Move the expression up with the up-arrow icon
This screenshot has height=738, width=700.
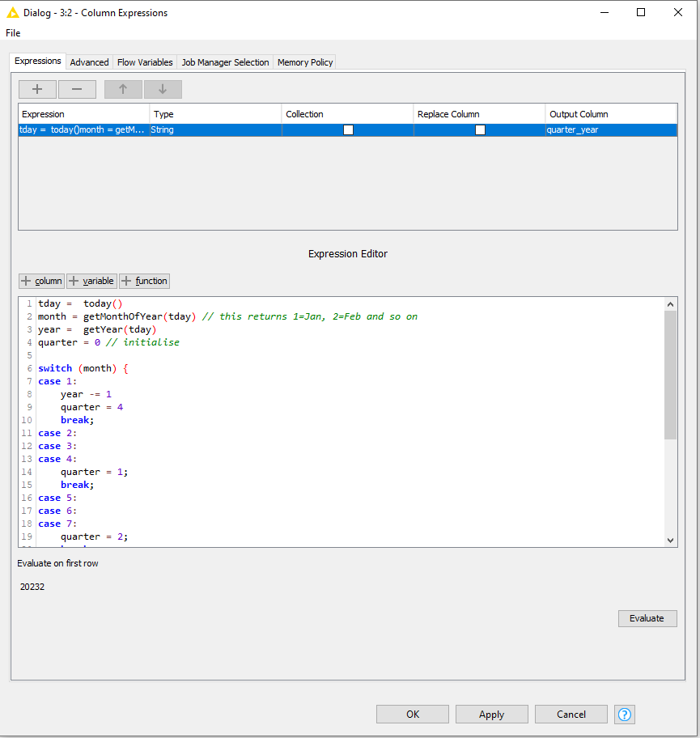123,89
